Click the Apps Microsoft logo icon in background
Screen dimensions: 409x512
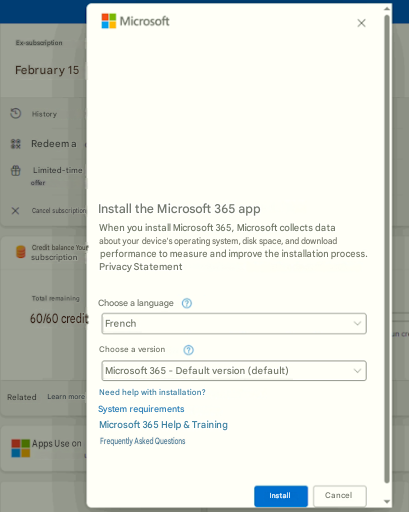click(21, 448)
